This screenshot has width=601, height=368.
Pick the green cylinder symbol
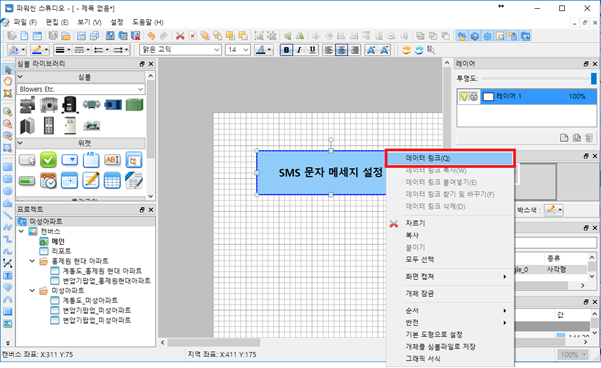click(x=134, y=104)
